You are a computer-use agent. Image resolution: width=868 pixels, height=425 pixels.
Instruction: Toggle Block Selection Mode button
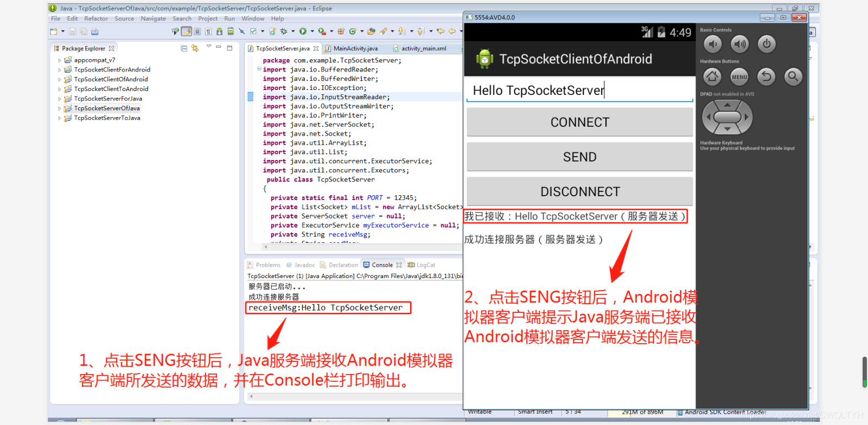tap(197, 31)
